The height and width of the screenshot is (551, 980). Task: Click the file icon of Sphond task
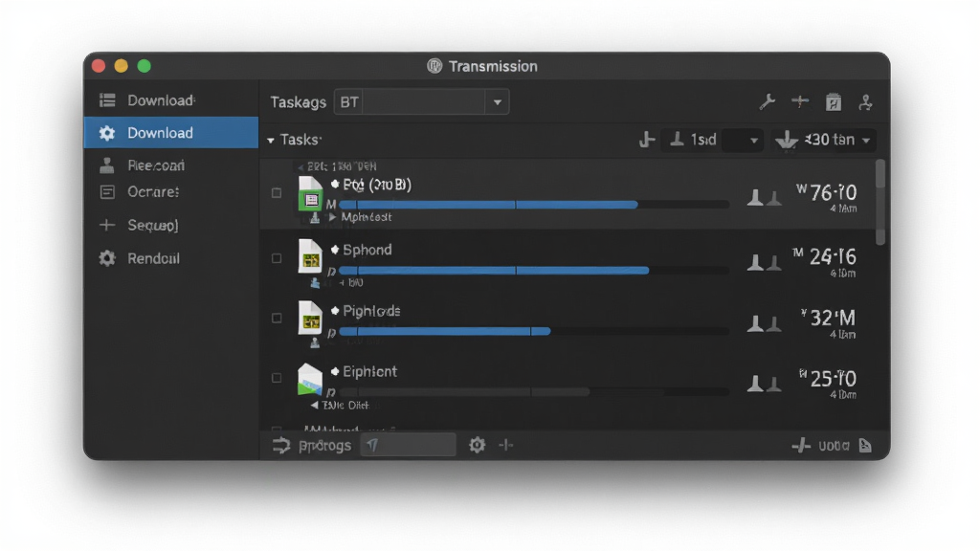[x=310, y=256]
